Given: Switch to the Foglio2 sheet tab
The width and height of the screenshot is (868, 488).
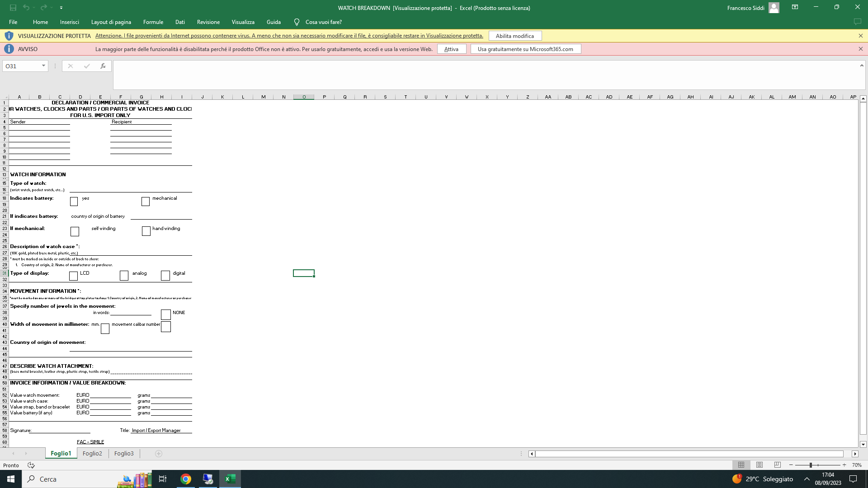Looking at the screenshot, I should [92, 454].
